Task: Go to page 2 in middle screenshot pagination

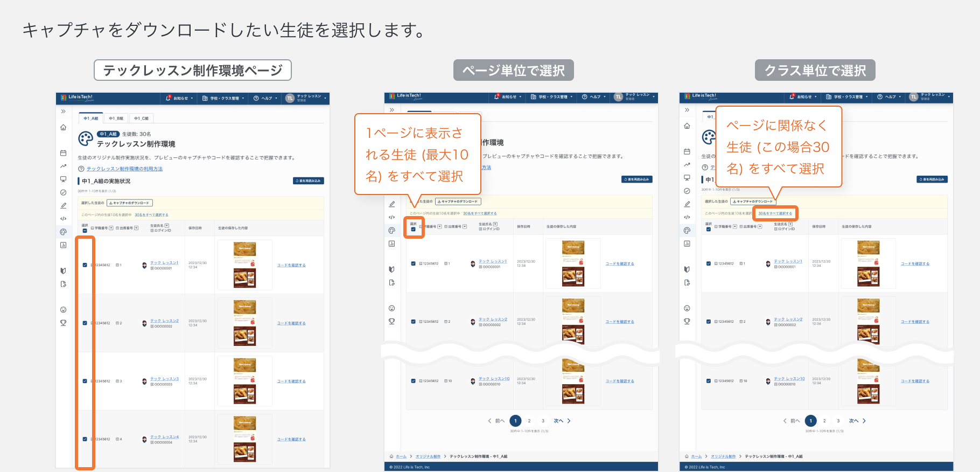Action: [x=529, y=421]
